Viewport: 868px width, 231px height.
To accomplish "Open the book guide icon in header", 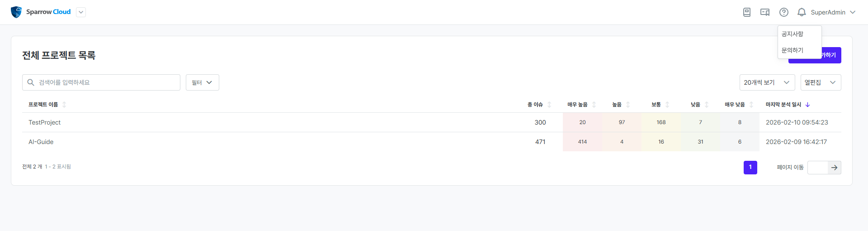I will coord(747,12).
